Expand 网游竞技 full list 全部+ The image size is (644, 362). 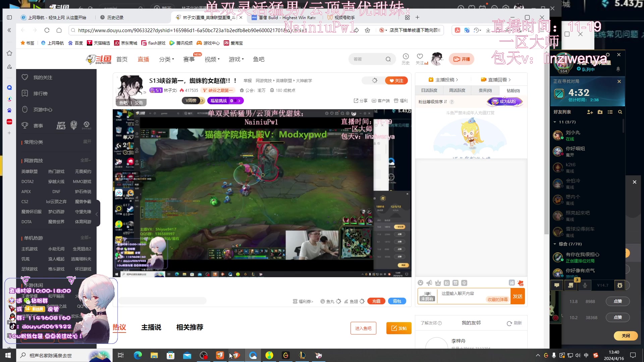pyautogui.click(x=86, y=160)
